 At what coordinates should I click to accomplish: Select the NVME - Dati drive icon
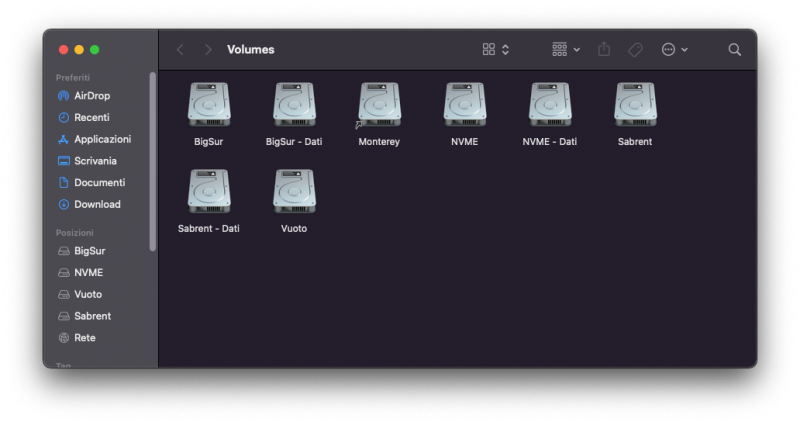pos(549,105)
